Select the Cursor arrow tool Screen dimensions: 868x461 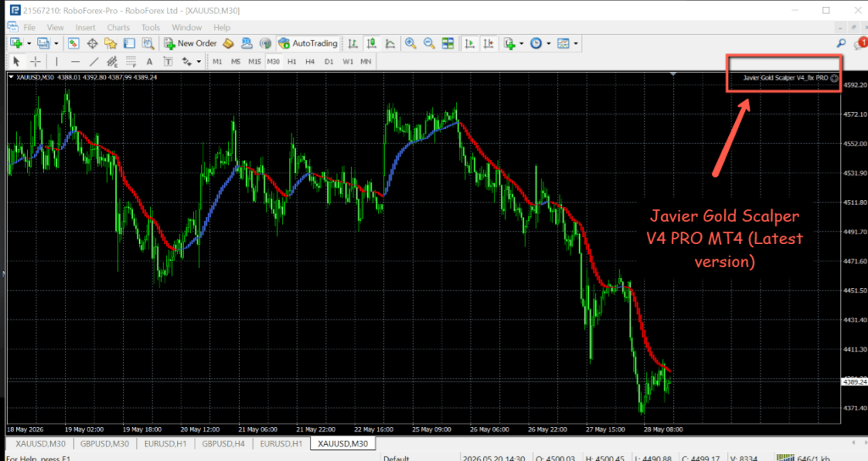(16, 61)
